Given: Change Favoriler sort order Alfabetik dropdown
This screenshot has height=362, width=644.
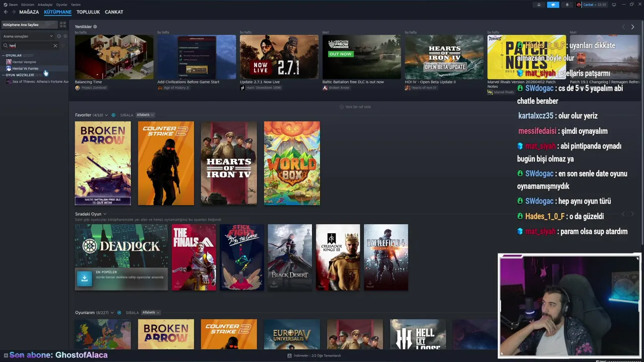Looking at the screenshot, I should click(x=145, y=115).
